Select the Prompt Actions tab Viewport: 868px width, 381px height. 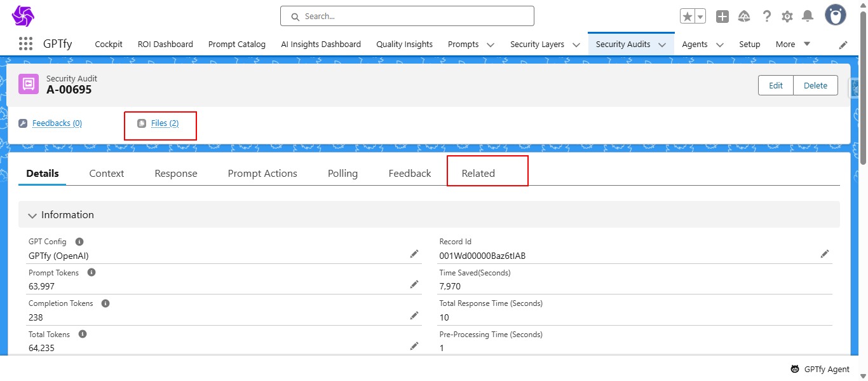click(x=262, y=173)
